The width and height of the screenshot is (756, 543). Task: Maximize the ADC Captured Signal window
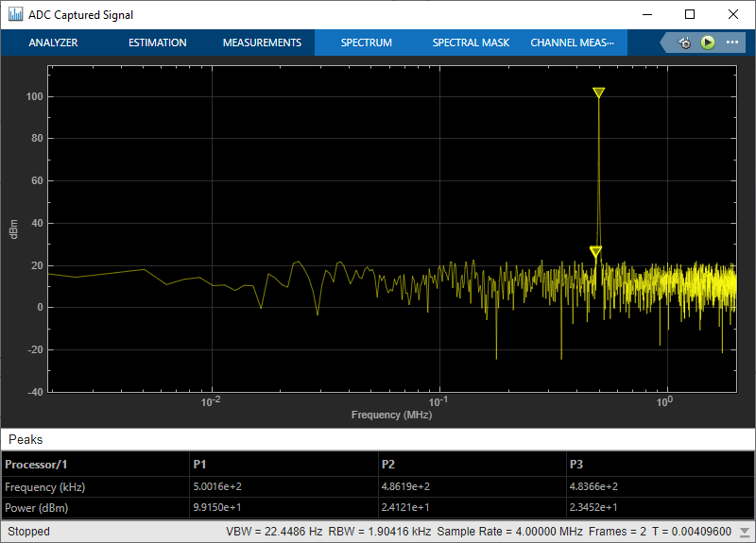(690, 14)
